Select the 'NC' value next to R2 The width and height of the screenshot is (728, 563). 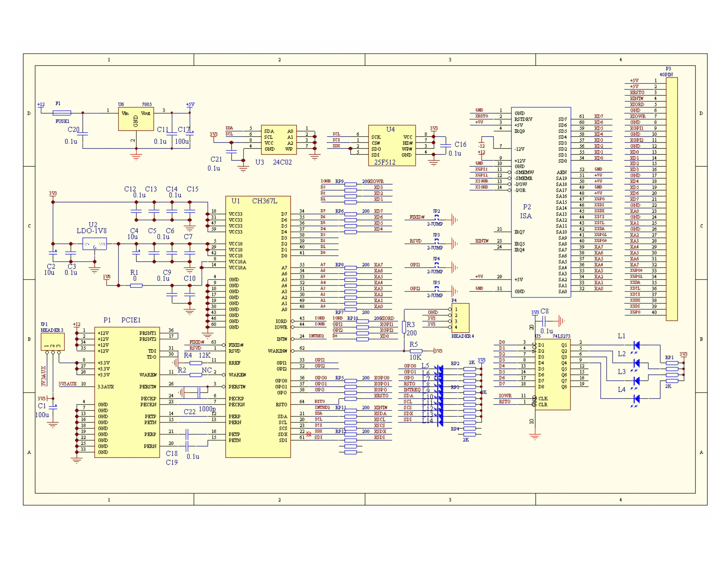pos(207,370)
